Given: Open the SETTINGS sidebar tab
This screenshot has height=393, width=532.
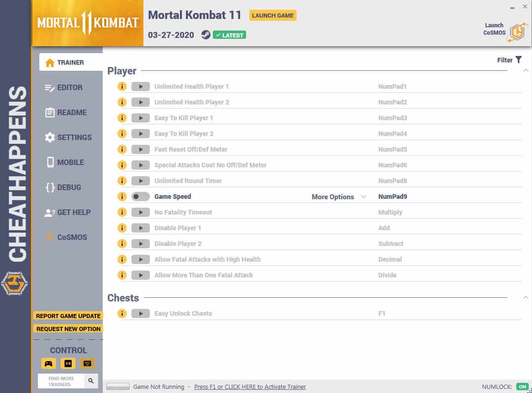Looking at the screenshot, I should point(68,137).
